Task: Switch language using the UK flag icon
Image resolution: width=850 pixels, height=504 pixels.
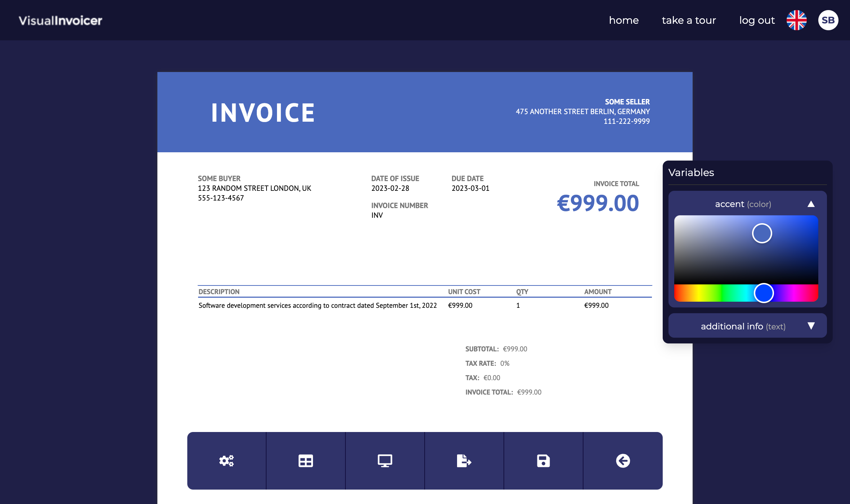Action: (x=796, y=20)
